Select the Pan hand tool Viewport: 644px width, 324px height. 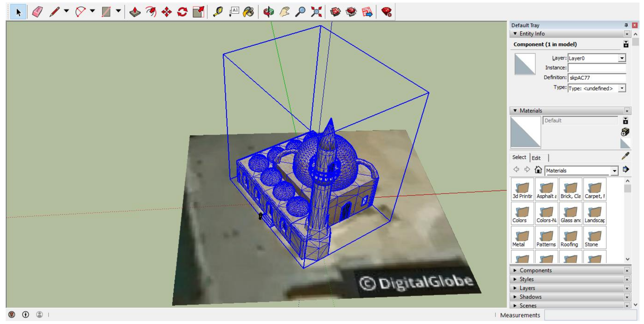click(x=284, y=12)
